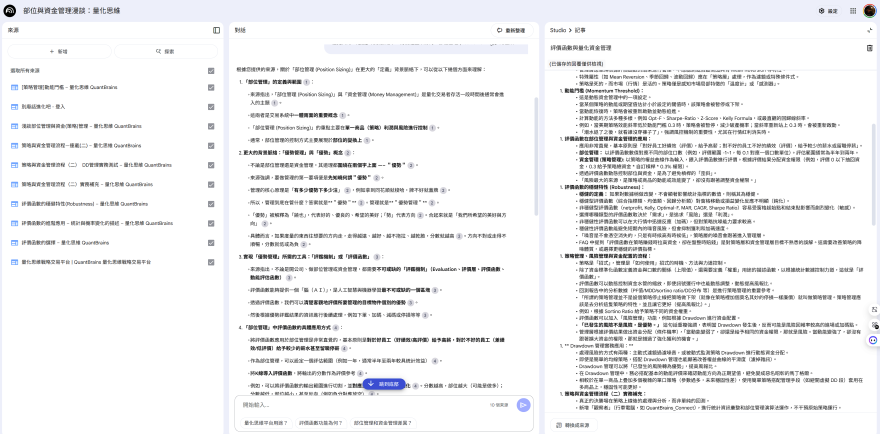The image size is (880, 434).
Task: Click the add source button
Action: 59,51
